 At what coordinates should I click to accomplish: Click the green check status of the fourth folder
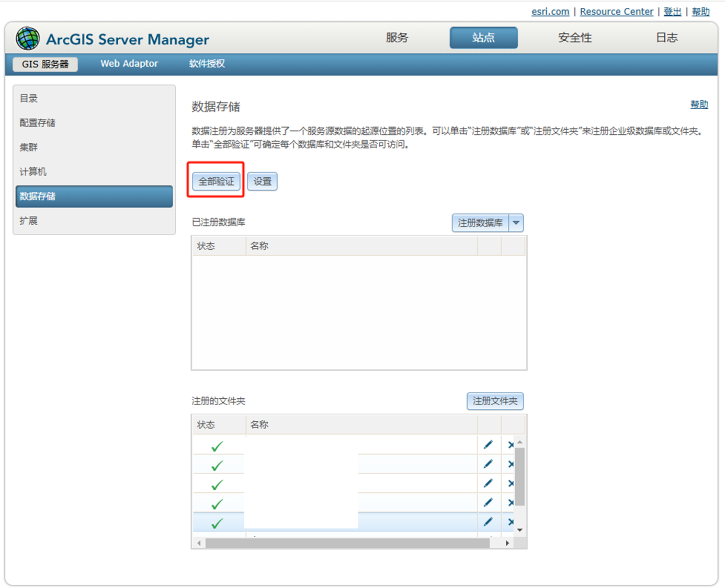pyautogui.click(x=217, y=504)
